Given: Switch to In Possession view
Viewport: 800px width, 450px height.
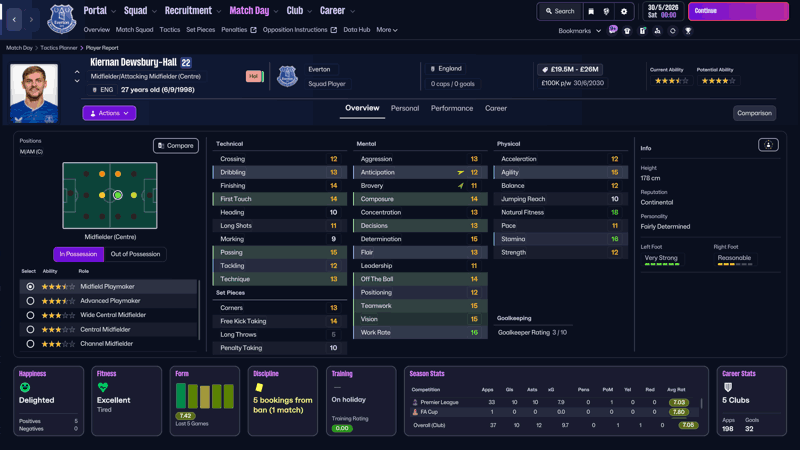Looking at the screenshot, I should pos(78,254).
